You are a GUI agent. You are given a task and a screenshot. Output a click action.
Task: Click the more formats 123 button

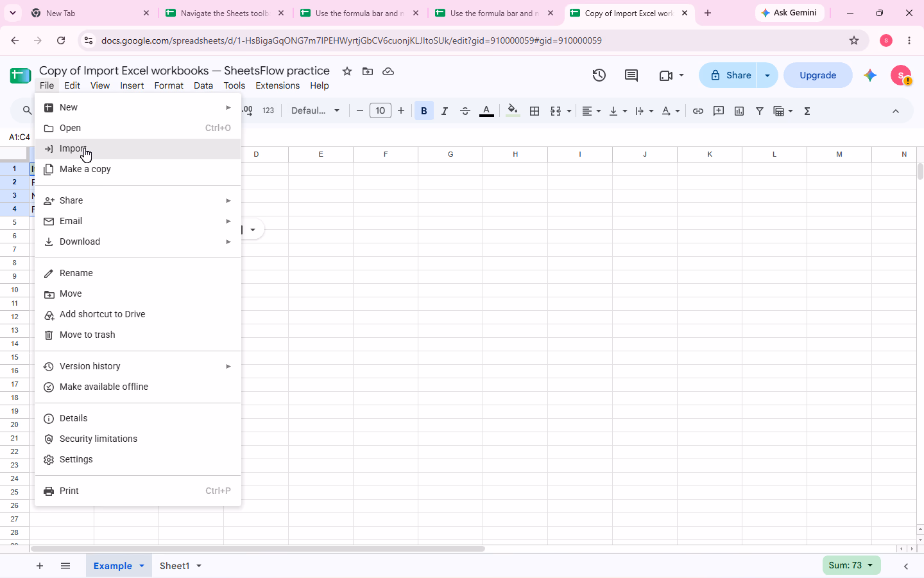pyautogui.click(x=268, y=111)
